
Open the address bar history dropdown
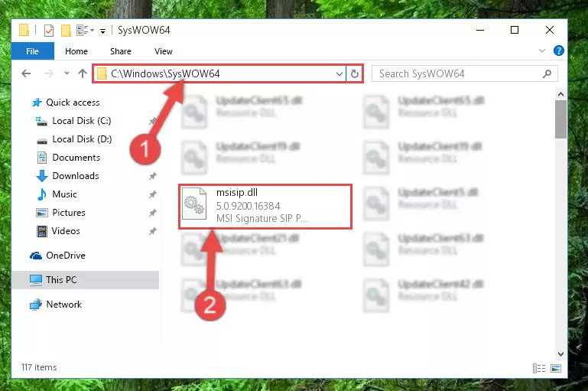click(x=339, y=74)
